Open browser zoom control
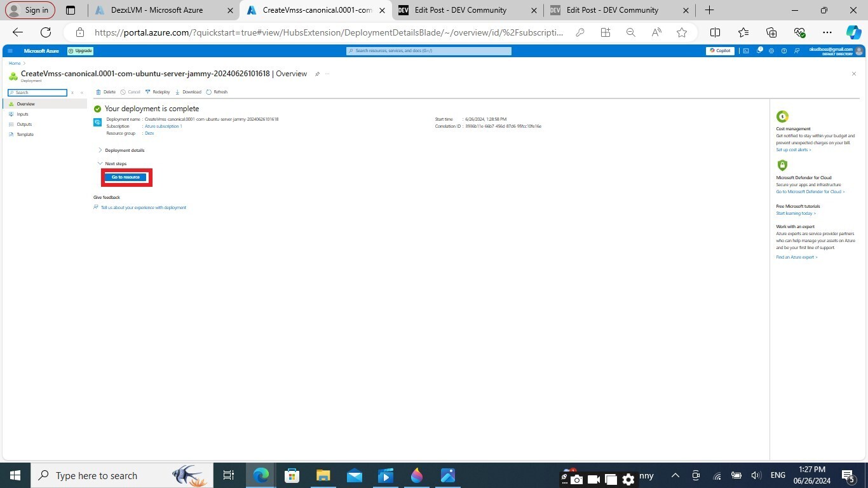 click(631, 32)
